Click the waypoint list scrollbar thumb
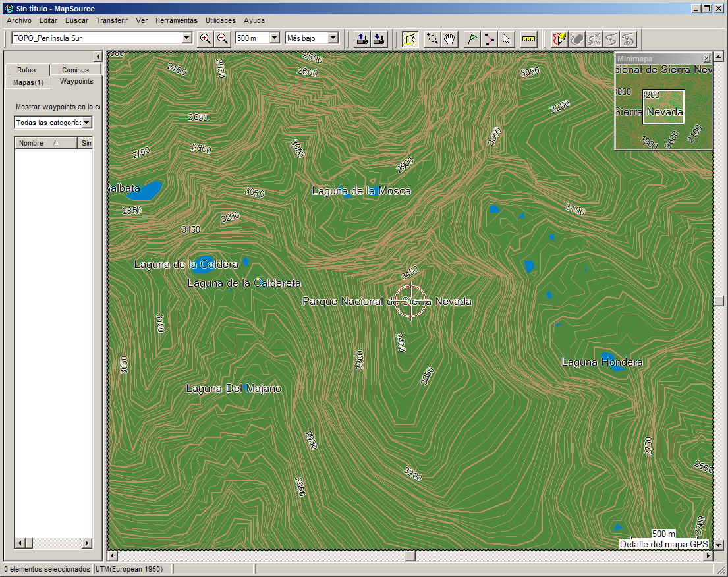Screen dimensions: 728x577 [x=29, y=543]
